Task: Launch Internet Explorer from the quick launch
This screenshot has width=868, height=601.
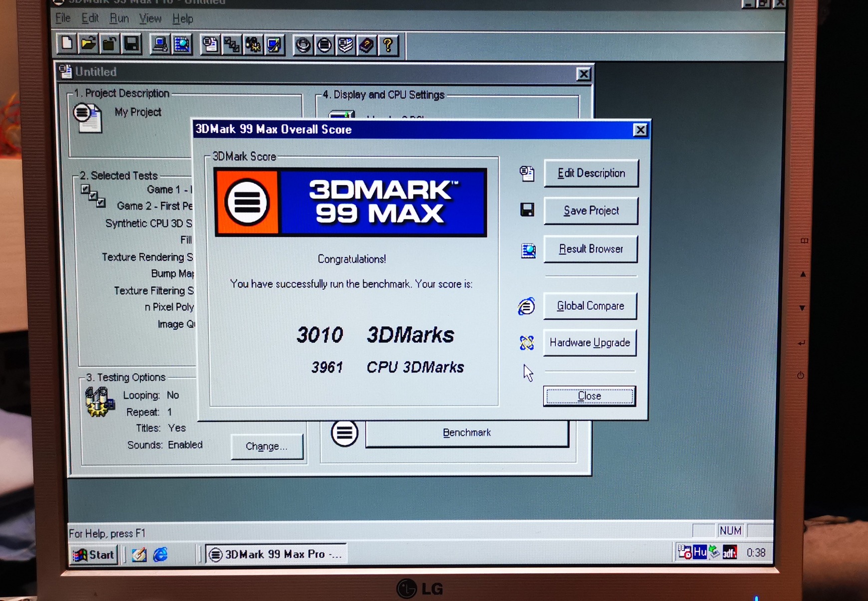Action: click(x=160, y=554)
